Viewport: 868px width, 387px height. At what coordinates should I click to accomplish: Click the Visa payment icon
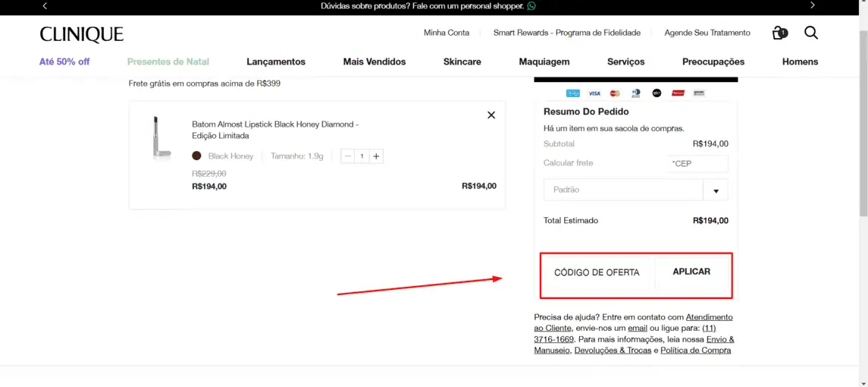[594, 93]
